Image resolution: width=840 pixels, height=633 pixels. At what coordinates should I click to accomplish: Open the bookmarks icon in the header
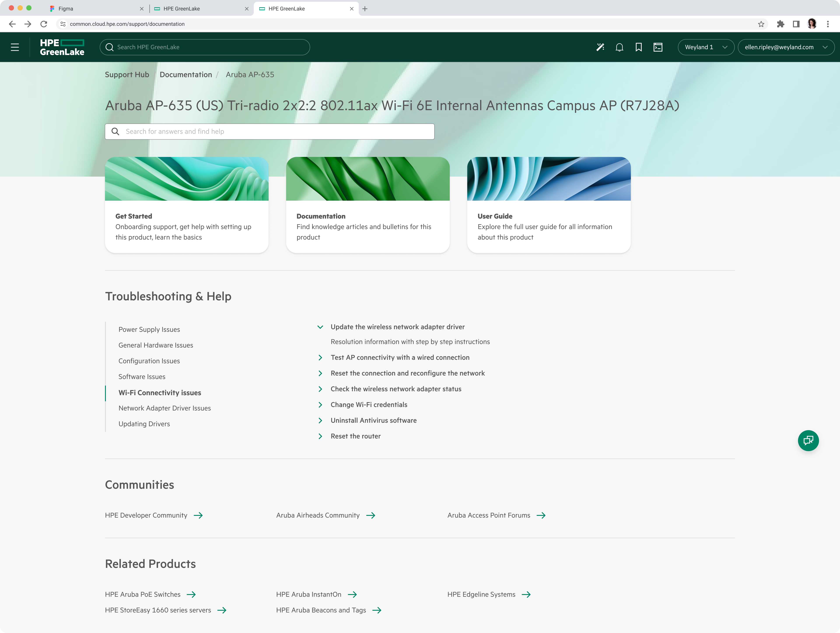click(639, 47)
